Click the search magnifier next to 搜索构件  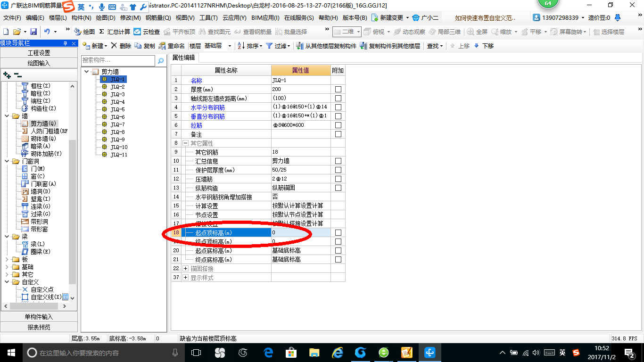coord(161,60)
